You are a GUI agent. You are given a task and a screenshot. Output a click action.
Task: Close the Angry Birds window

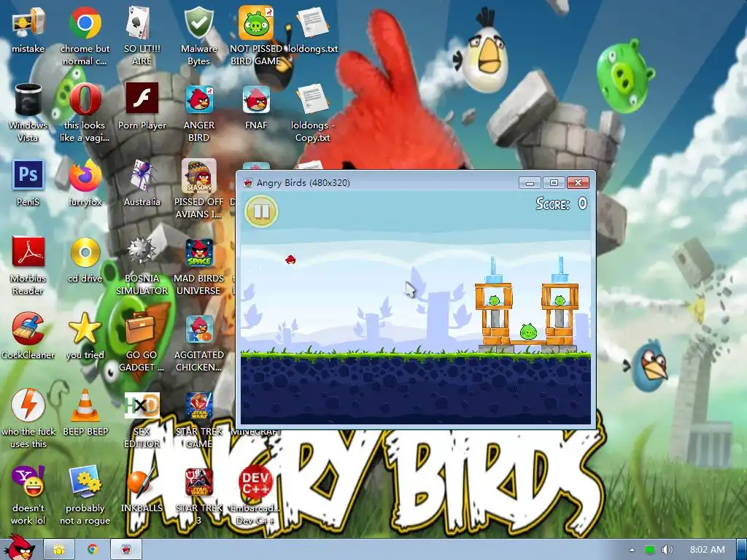[578, 182]
